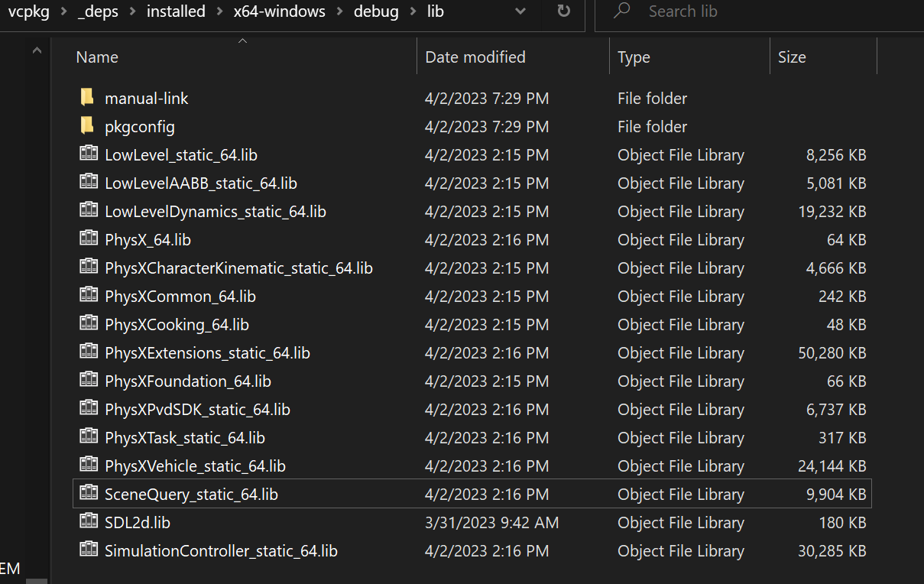Sort files by the Name column
Image resolution: width=924 pixels, height=584 pixels.
pyautogui.click(x=96, y=57)
